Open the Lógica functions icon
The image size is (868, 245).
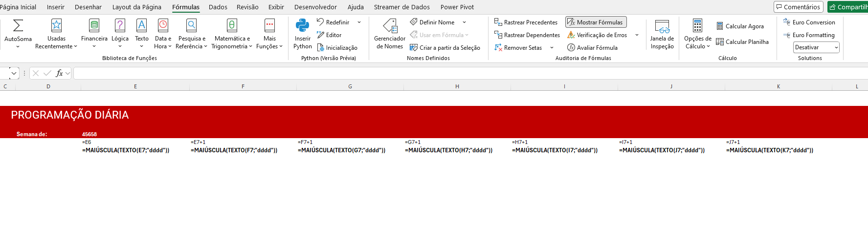[x=120, y=25]
